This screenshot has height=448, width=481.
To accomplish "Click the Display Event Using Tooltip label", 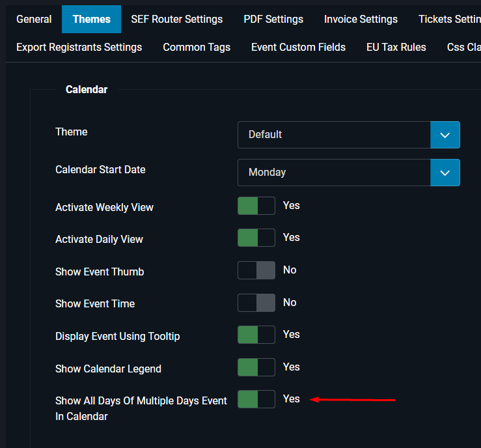I will (x=118, y=336).
